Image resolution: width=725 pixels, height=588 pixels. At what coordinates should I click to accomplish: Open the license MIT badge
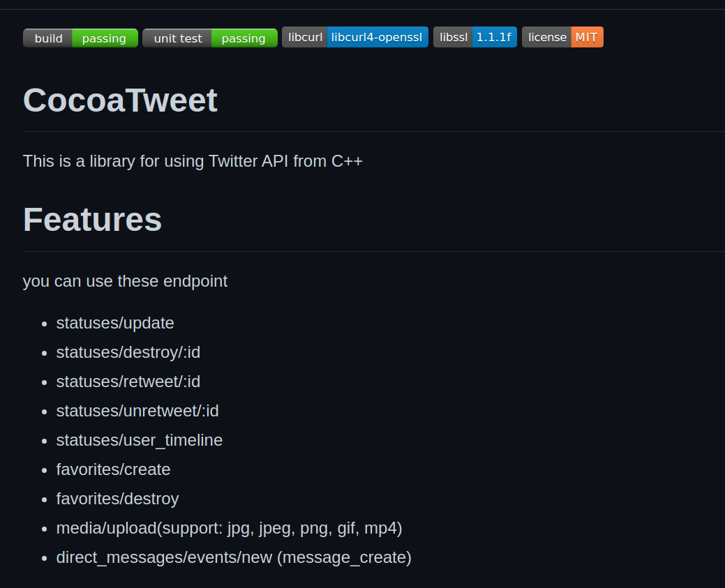click(x=562, y=37)
